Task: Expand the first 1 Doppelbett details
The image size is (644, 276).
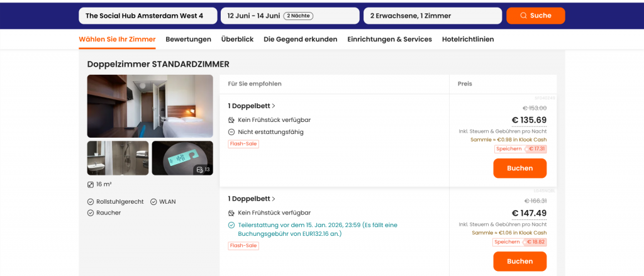Action: pyautogui.click(x=252, y=106)
